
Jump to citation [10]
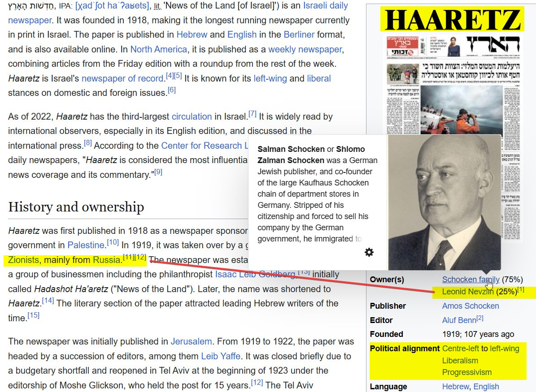pyautogui.click(x=113, y=242)
